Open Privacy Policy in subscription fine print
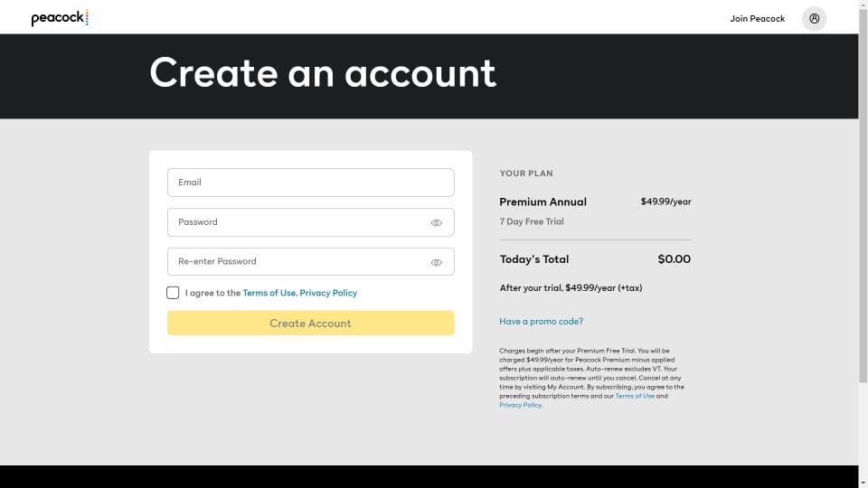The height and width of the screenshot is (488, 868). coord(521,405)
